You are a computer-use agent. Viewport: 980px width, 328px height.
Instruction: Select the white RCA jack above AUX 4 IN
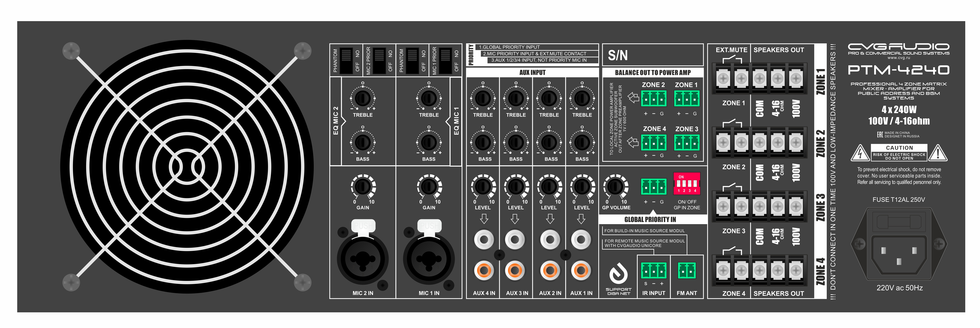point(484,240)
